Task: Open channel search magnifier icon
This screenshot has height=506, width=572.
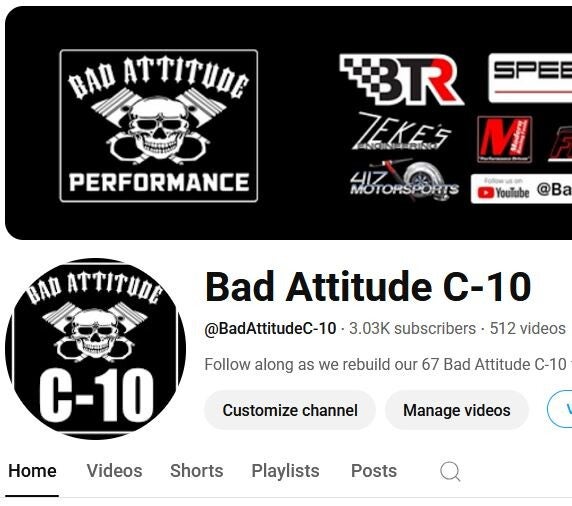Action: click(x=450, y=471)
